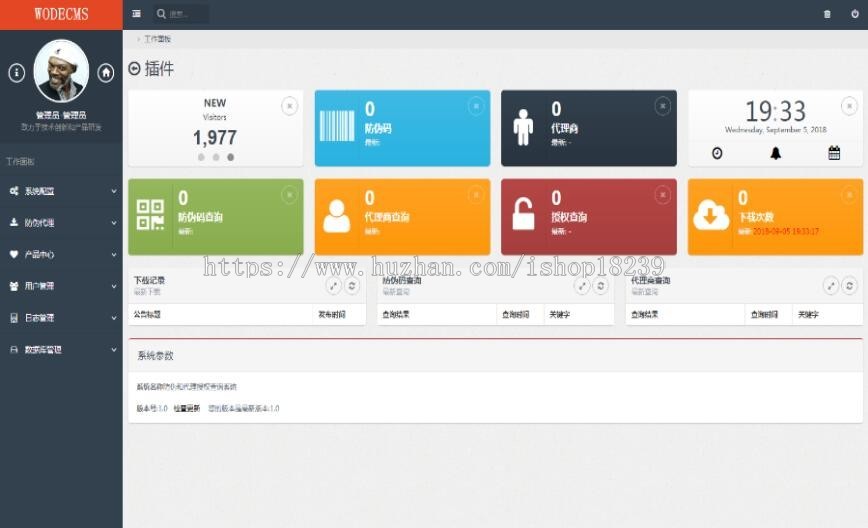Toggle the sidebar hamburger menu icon
Viewport: 868px width, 528px height.
pyautogui.click(x=136, y=14)
